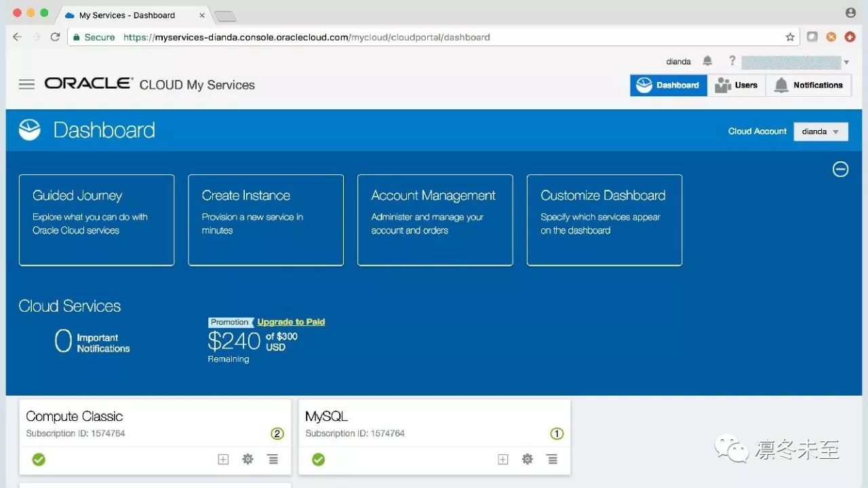Image resolution: width=868 pixels, height=488 pixels.
Task: Click the $240 remaining balance
Action: [x=234, y=340]
